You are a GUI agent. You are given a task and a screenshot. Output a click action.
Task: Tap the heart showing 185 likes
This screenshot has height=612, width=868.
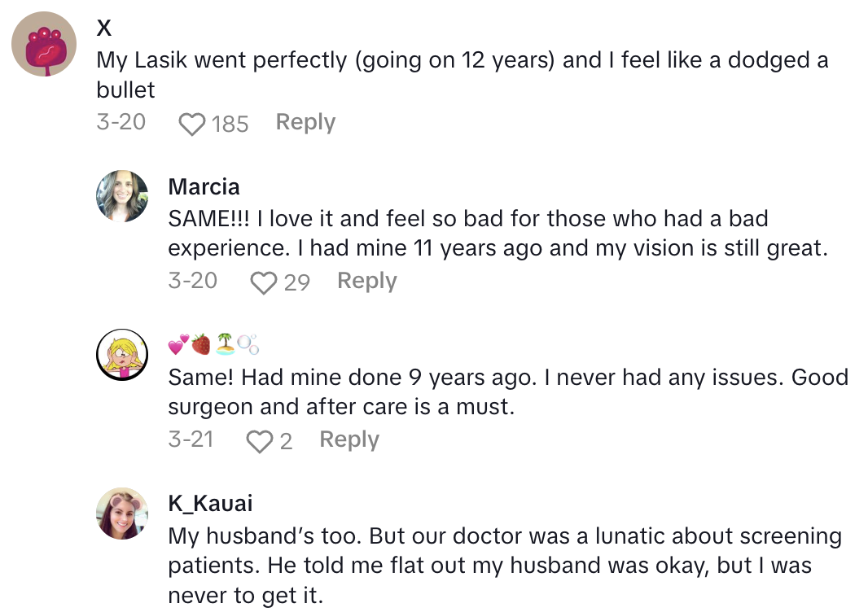click(191, 121)
